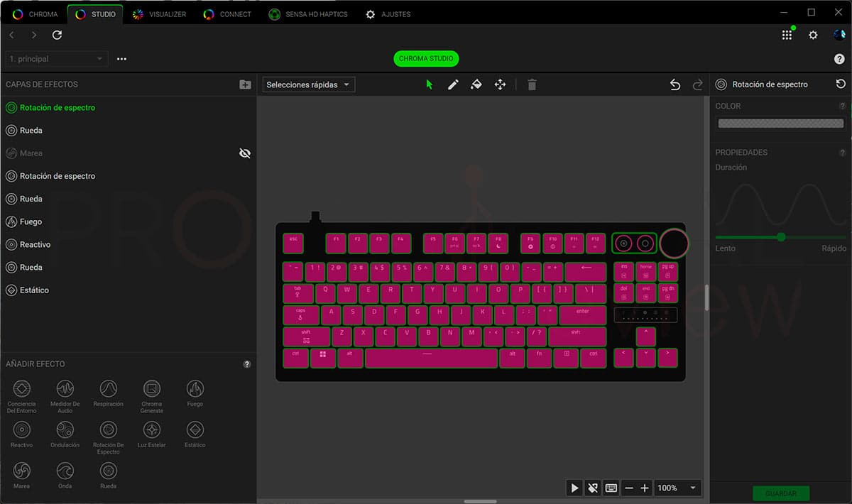Image resolution: width=852 pixels, height=504 pixels.
Task: Click the esc key on keyboard
Action: coord(293,243)
